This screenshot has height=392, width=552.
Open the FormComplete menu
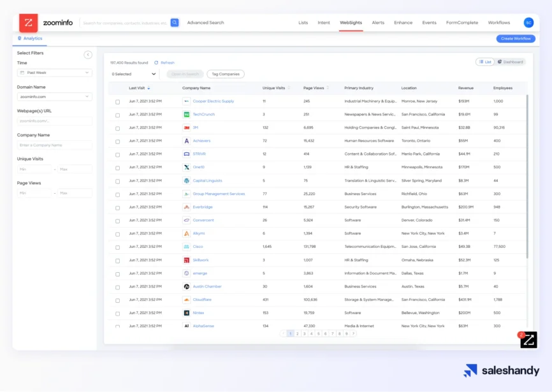pos(462,22)
